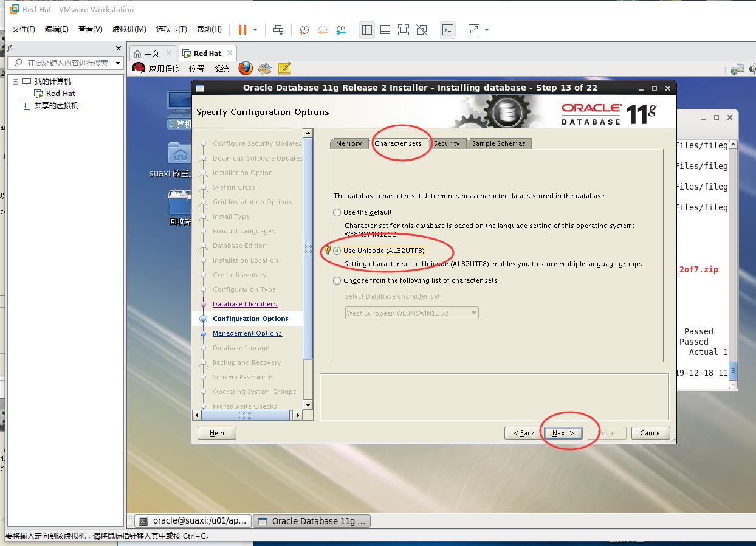Open the snapshot manager

(341, 29)
